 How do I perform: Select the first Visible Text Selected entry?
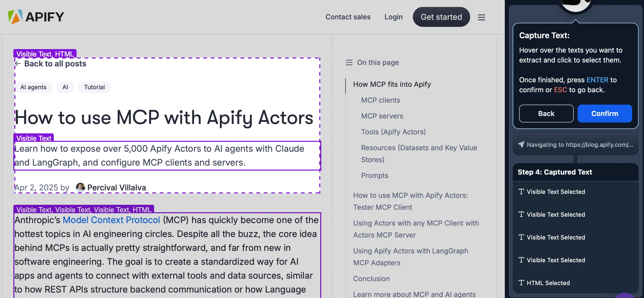[x=575, y=191]
